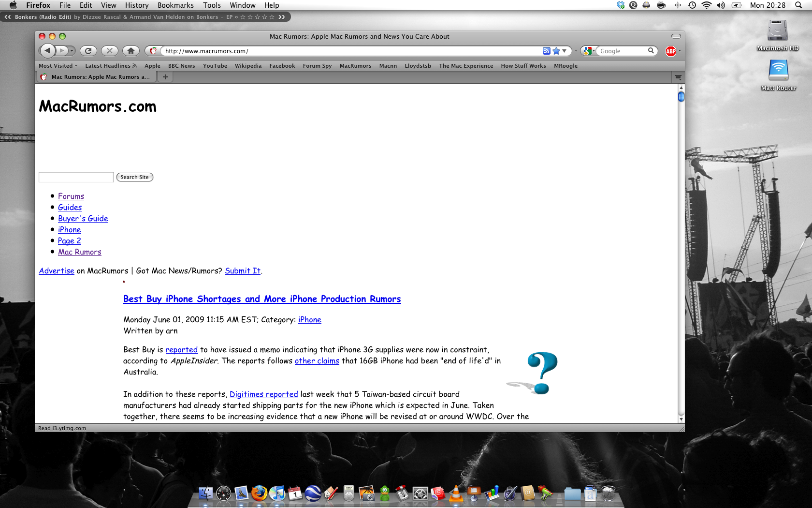
Task: Open the History menu
Action: (137, 5)
